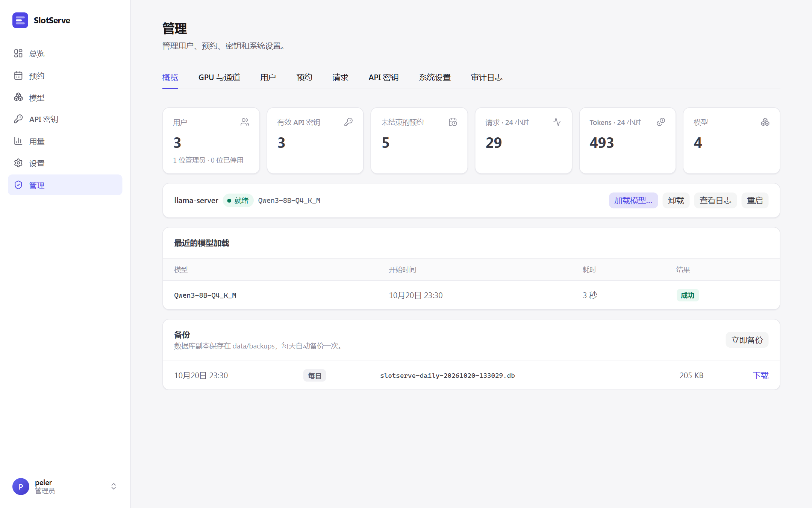Screen dimensions: 812x508
Task: Open the 设置 gear icon in sidebar
Action: coord(18,163)
